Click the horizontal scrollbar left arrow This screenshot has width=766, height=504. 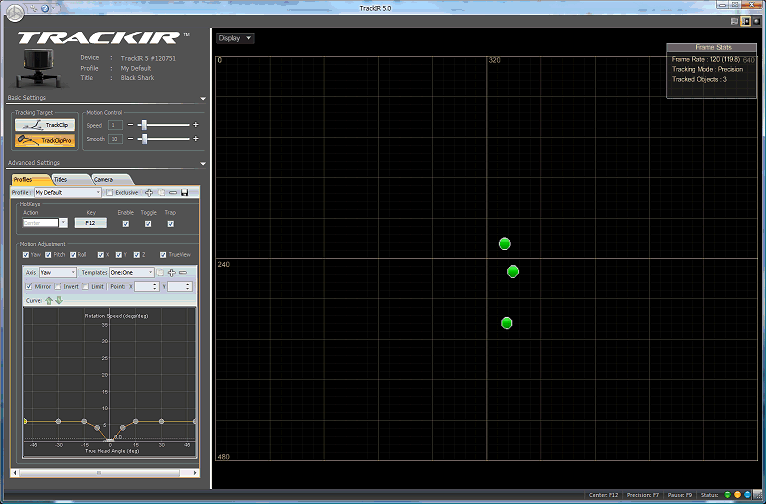click(x=15, y=473)
